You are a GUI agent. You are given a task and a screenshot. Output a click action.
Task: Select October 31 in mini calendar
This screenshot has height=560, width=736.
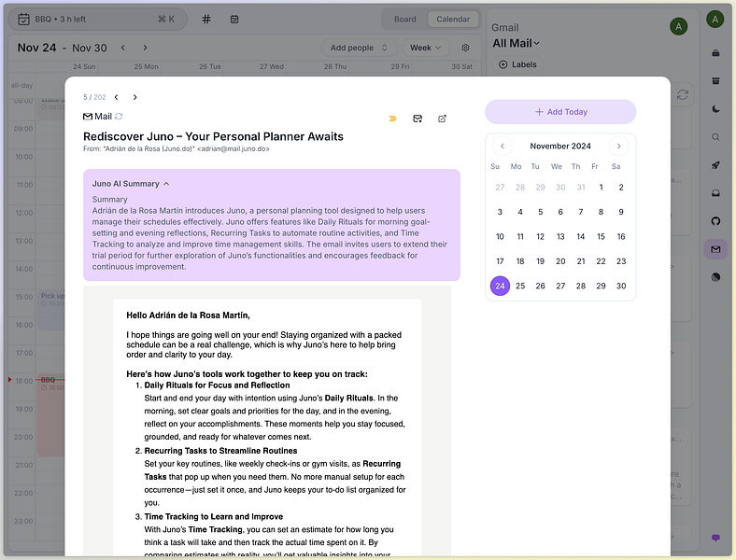pos(581,188)
